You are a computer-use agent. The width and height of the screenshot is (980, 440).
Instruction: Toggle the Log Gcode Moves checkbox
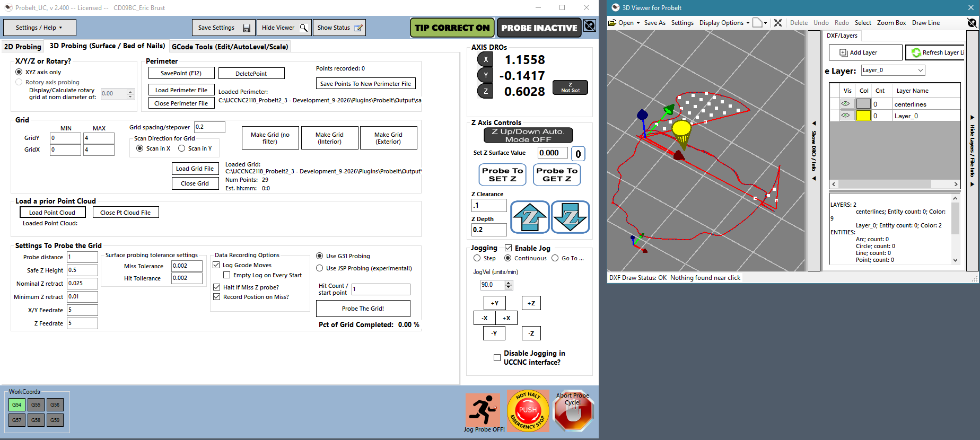coord(216,265)
